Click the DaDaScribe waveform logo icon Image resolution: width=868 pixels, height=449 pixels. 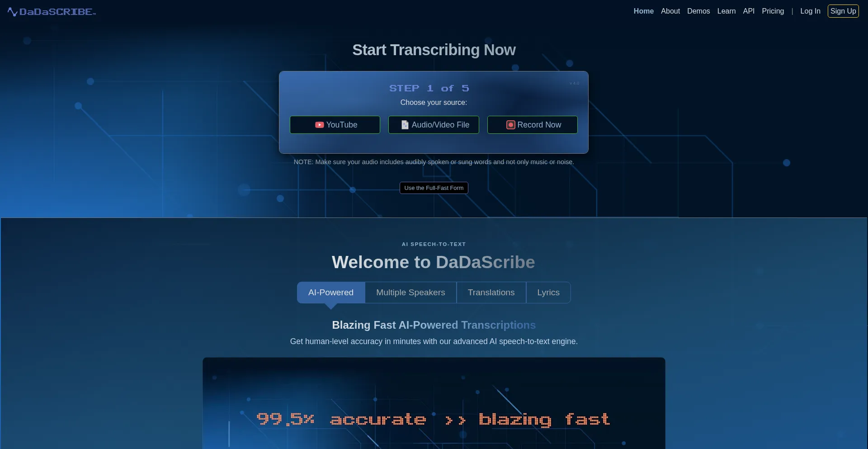pyautogui.click(x=13, y=12)
